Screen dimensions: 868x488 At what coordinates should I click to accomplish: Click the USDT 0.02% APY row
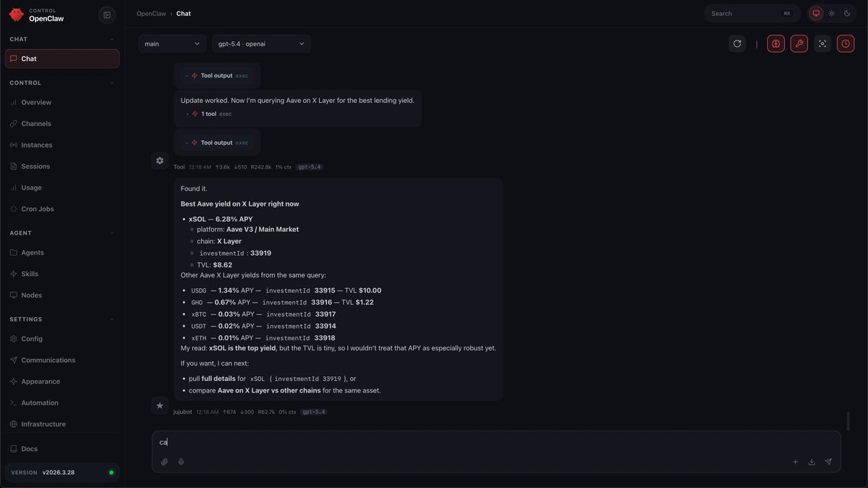(x=263, y=326)
